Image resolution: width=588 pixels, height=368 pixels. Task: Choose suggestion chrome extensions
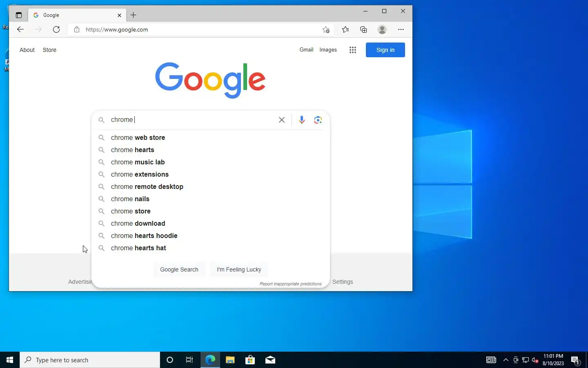click(x=211, y=174)
